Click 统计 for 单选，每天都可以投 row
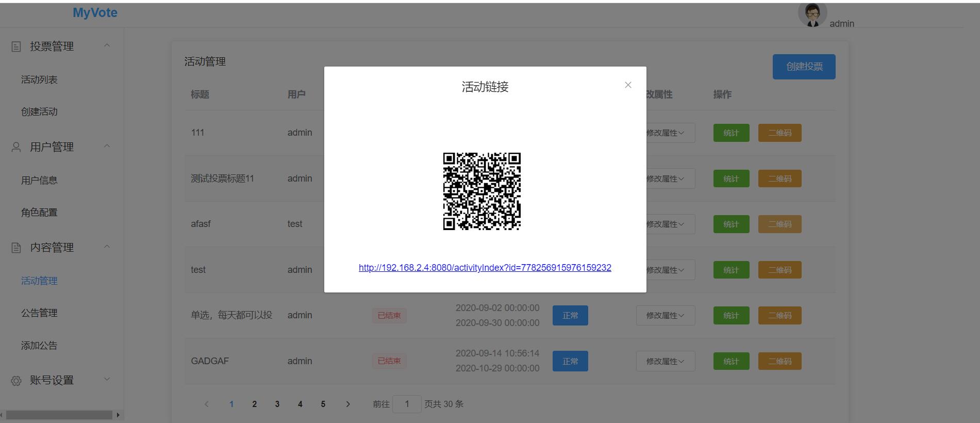The width and height of the screenshot is (980, 423). pos(731,315)
